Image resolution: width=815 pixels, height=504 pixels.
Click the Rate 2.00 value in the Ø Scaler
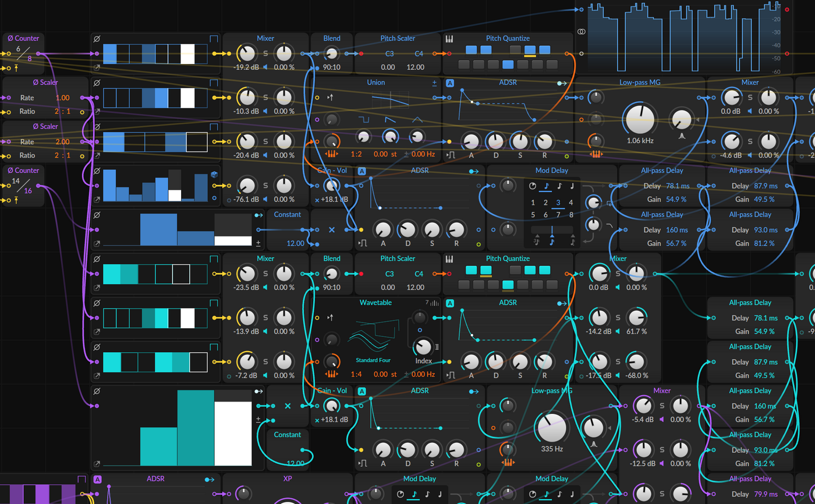62,142
